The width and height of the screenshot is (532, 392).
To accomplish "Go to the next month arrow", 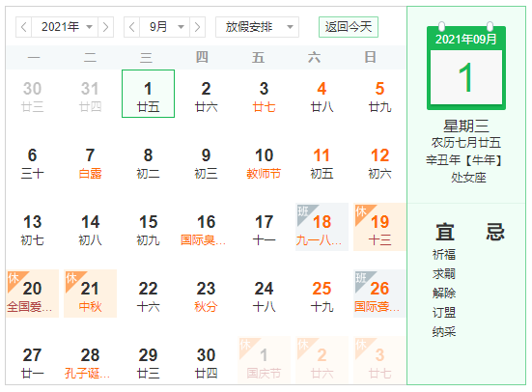I will [197, 27].
